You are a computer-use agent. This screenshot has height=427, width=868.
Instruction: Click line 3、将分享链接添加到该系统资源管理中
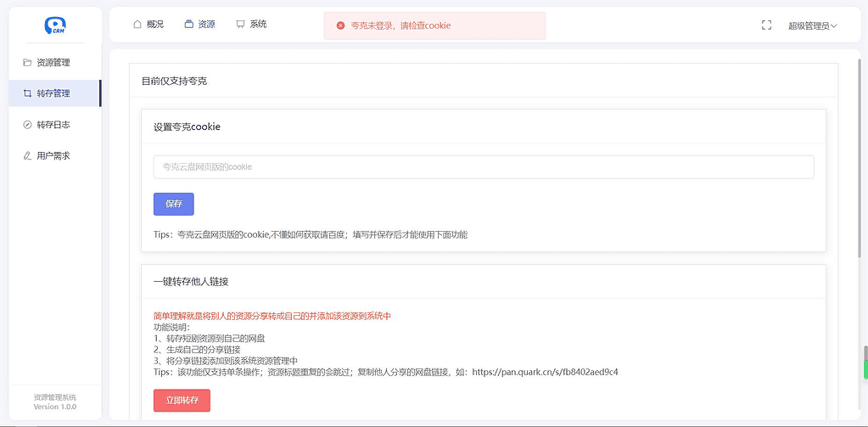pyautogui.click(x=226, y=361)
